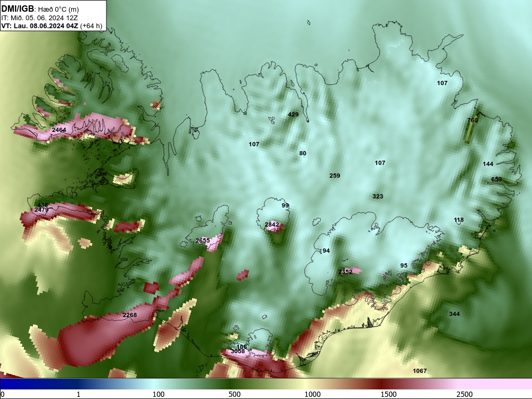Click the 95 value label

(x=404, y=265)
